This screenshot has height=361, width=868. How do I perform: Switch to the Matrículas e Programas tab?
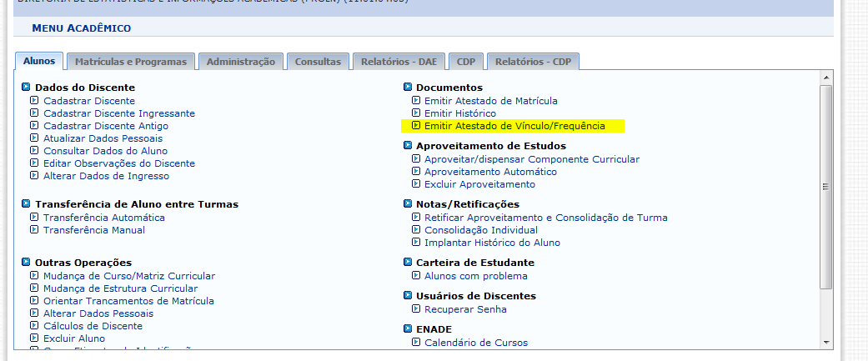132,62
